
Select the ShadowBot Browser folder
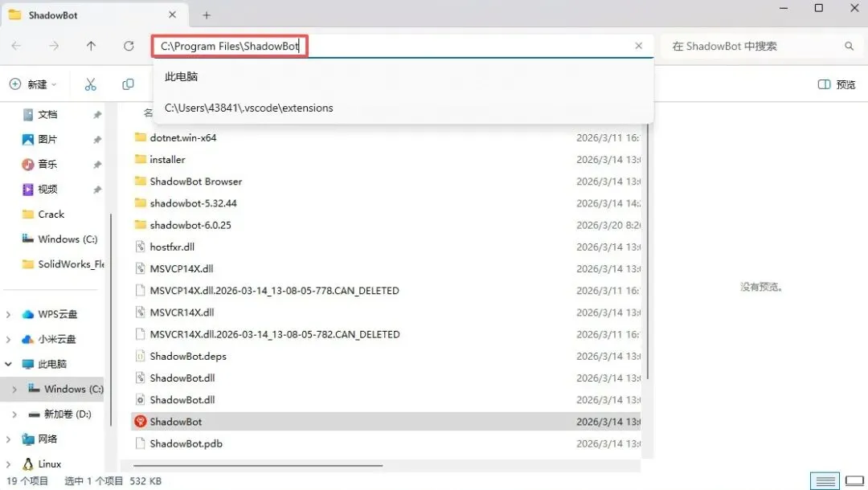pyautogui.click(x=386, y=182)
